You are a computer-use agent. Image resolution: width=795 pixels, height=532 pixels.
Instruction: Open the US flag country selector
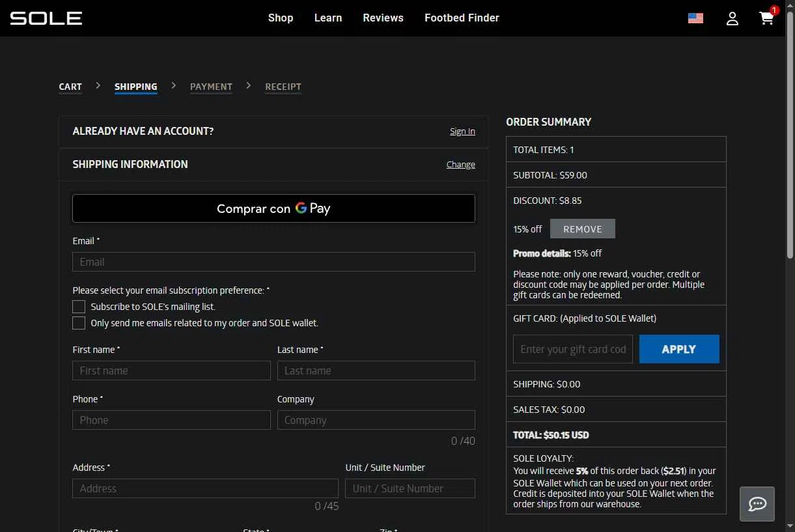(x=695, y=18)
